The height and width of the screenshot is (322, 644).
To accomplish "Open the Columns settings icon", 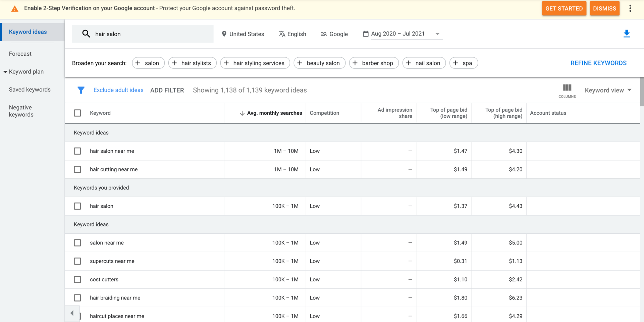I will click(567, 88).
